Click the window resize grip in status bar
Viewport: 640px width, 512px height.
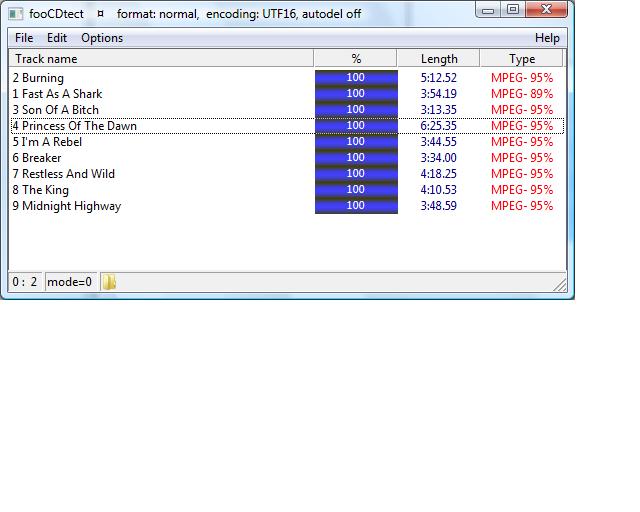point(560,285)
